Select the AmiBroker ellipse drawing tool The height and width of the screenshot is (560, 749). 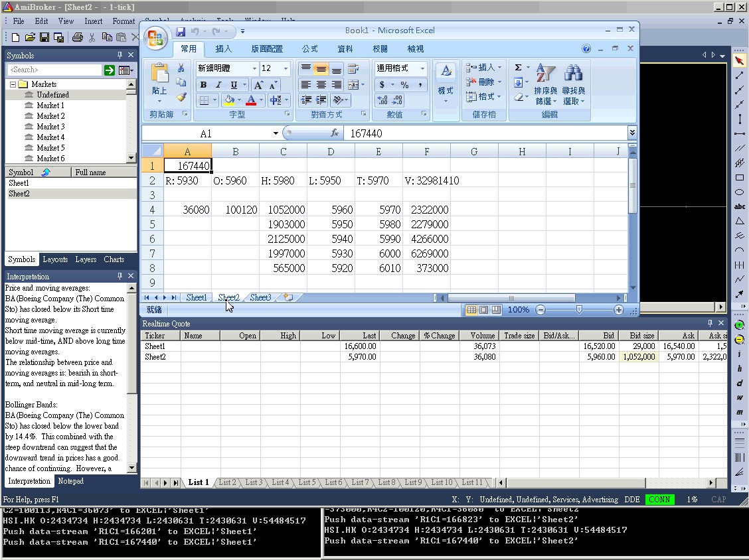[740, 192]
